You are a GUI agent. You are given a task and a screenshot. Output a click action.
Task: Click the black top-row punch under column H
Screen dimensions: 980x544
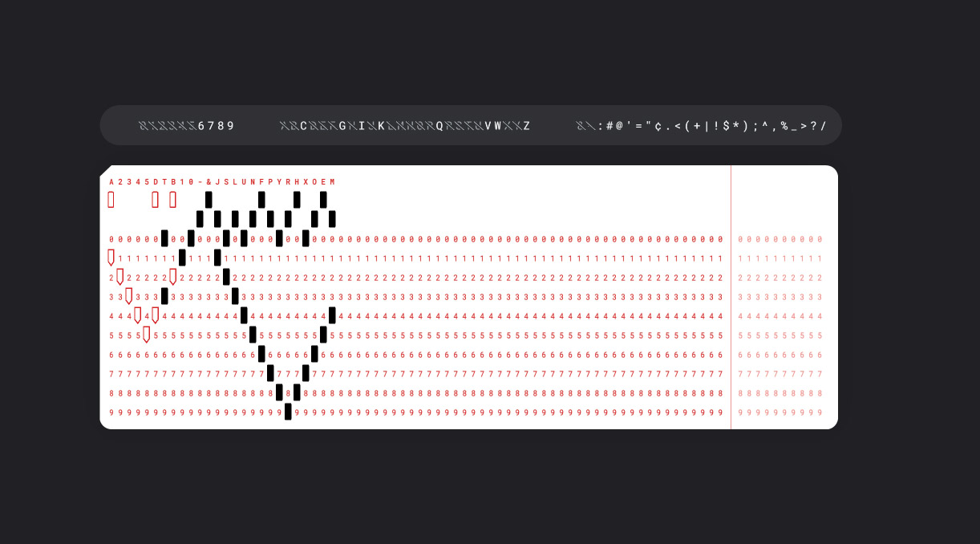click(x=297, y=200)
